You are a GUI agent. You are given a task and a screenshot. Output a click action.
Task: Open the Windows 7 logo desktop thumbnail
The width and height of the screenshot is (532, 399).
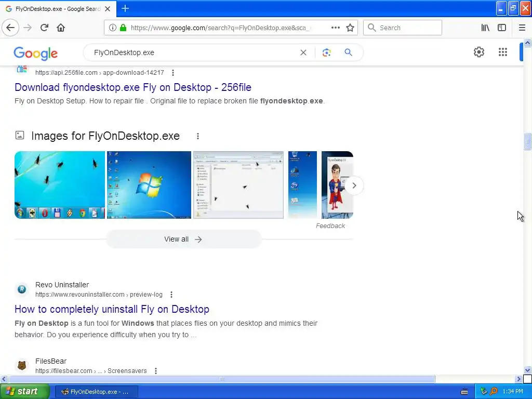point(149,185)
